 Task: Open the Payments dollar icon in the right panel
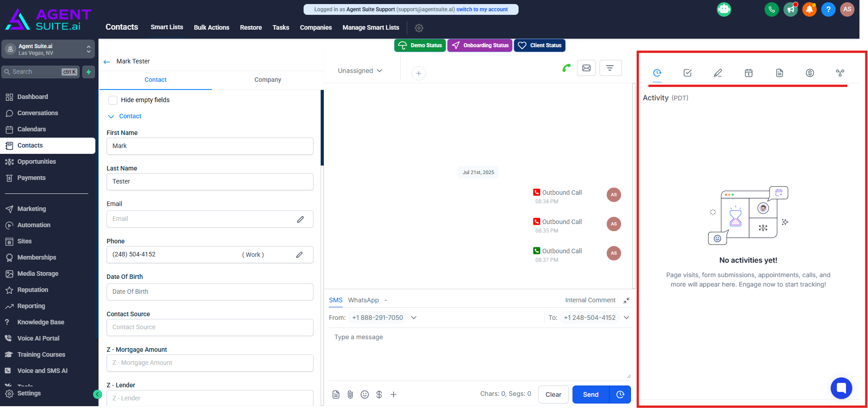(810, 73)
